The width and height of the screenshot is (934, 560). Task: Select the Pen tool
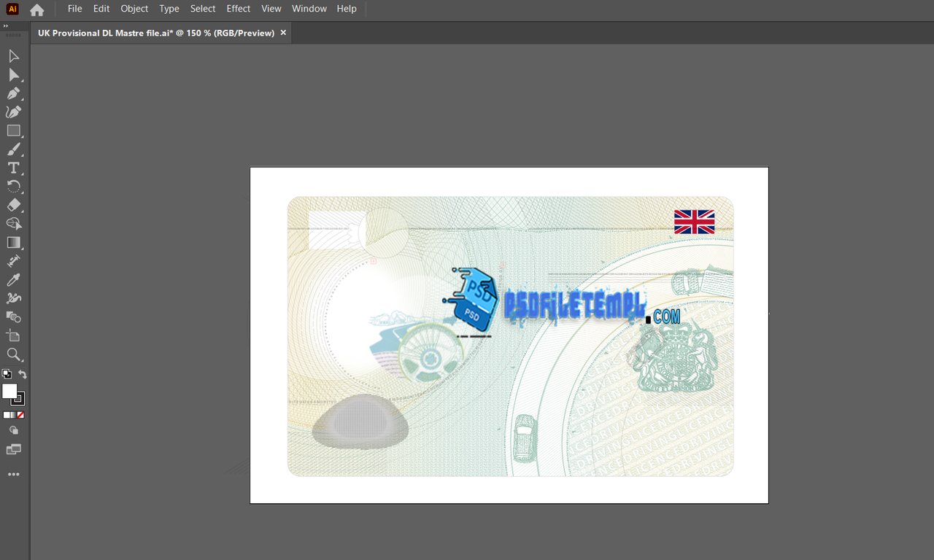13,93
